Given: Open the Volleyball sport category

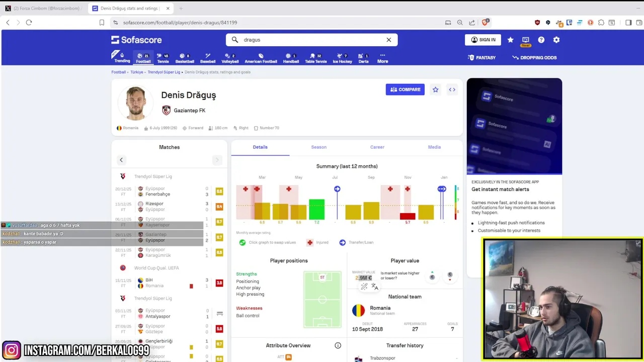Looking at the screenshot, I should pos(230,58).
